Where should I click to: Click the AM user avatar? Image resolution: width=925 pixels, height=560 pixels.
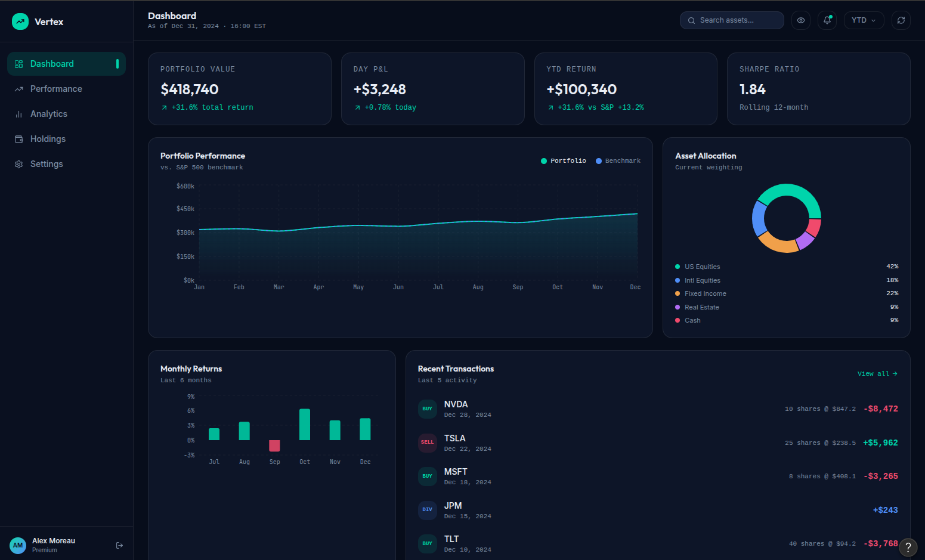pyautogui.click(x=18, y=545)
